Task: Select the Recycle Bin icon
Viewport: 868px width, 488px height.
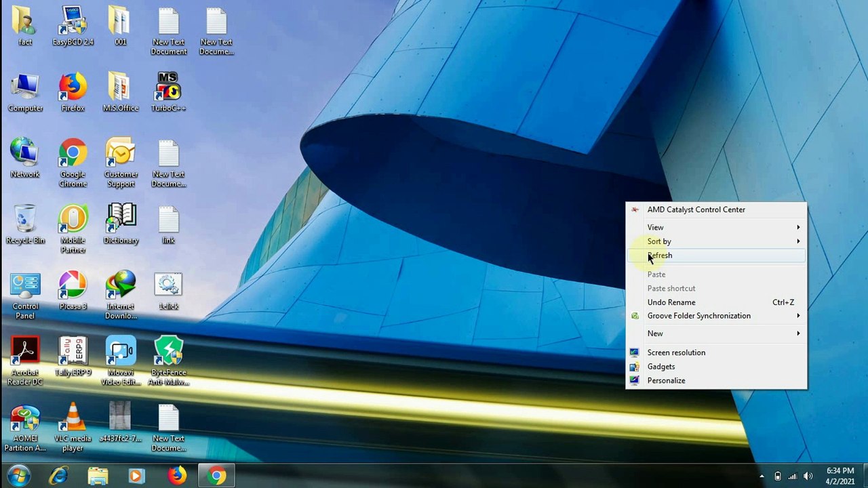Action: (x=25, y=224)
